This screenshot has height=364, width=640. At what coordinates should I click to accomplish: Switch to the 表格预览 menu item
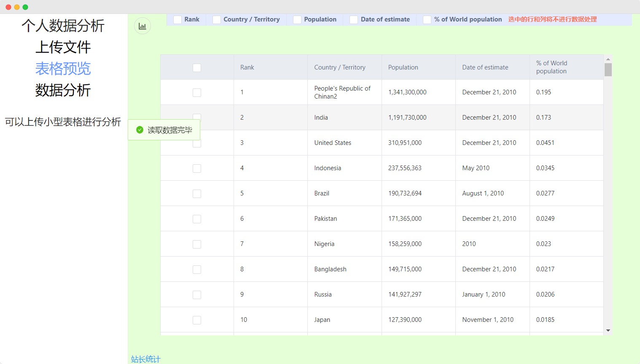click(63, 69)
